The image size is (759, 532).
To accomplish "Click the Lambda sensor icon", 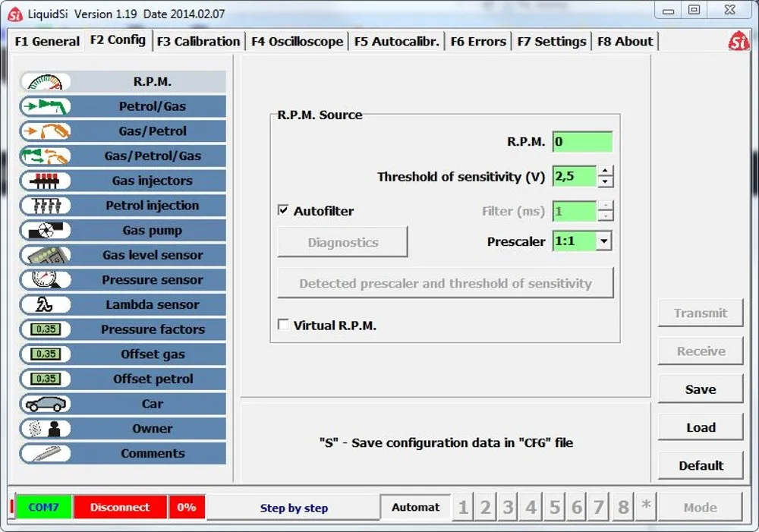I will pyautogui.click(x=46, y=305).
